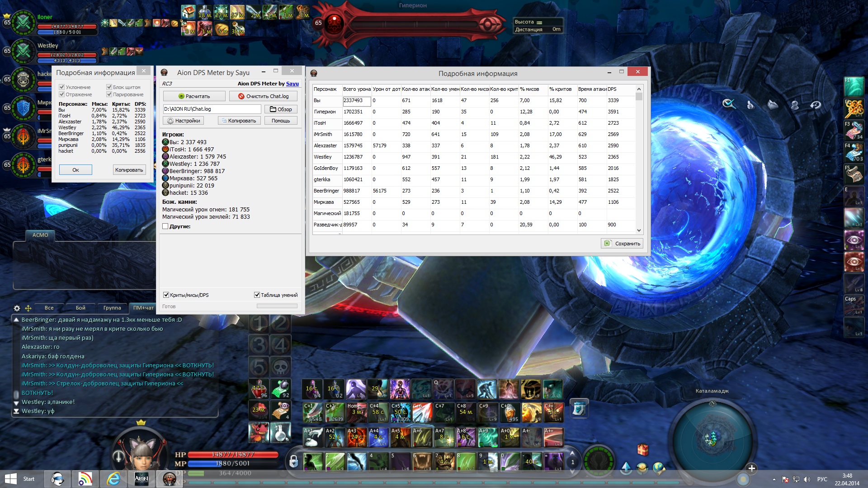Open Обзор file browse button

(281, 109)
